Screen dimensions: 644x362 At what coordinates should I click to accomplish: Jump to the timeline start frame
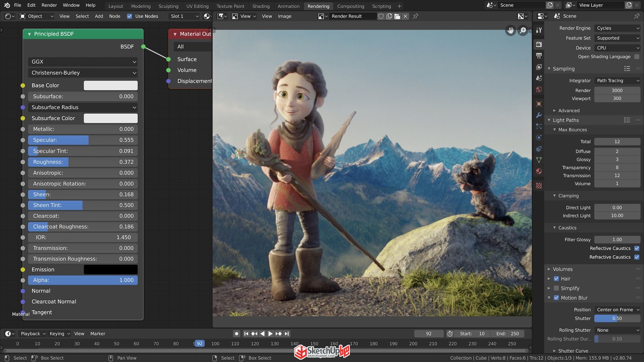[246, 334]
